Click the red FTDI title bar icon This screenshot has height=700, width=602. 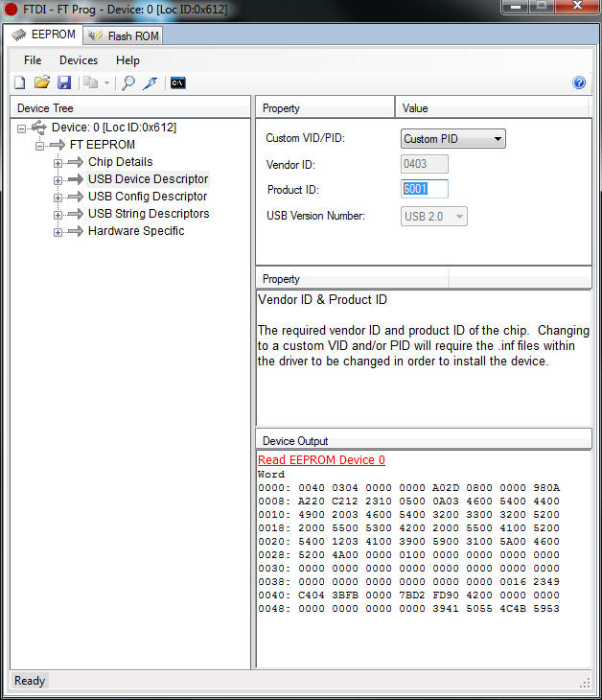pyautogui.click(x=11, y=9)
